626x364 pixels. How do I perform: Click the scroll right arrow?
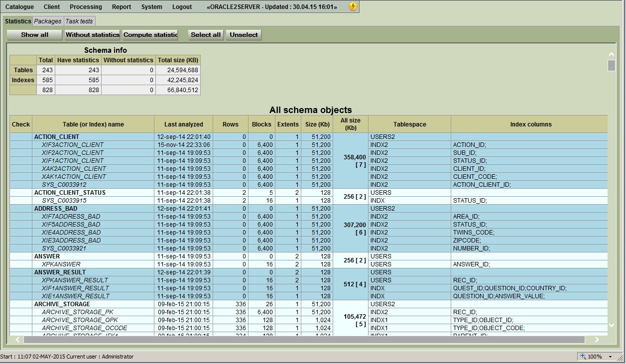pyautogui.click(x=597, y=340)
